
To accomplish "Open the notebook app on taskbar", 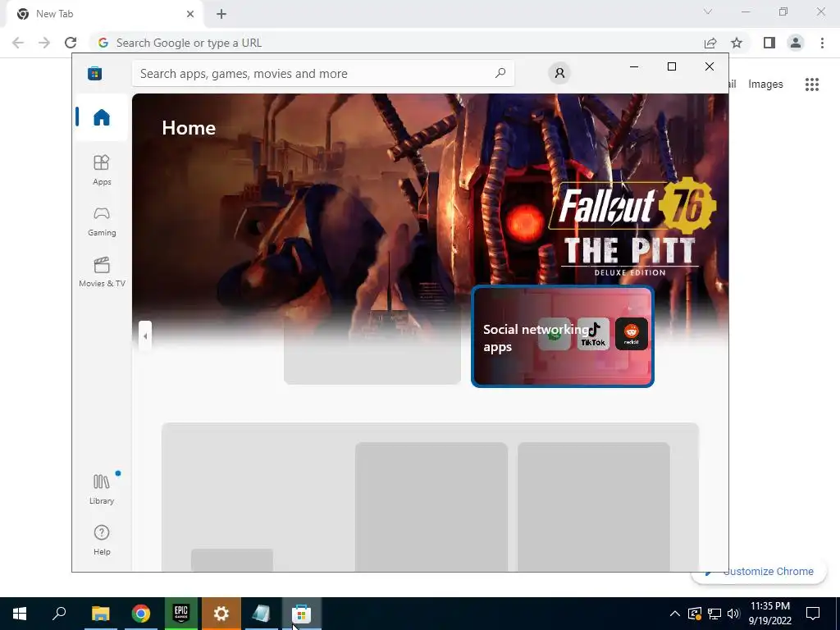I will (262, 614).
